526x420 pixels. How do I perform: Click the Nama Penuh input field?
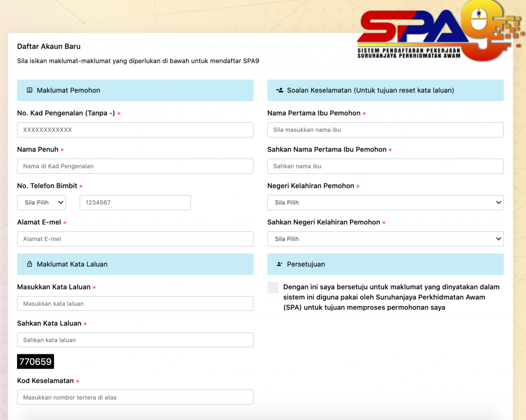coord(135,166)
